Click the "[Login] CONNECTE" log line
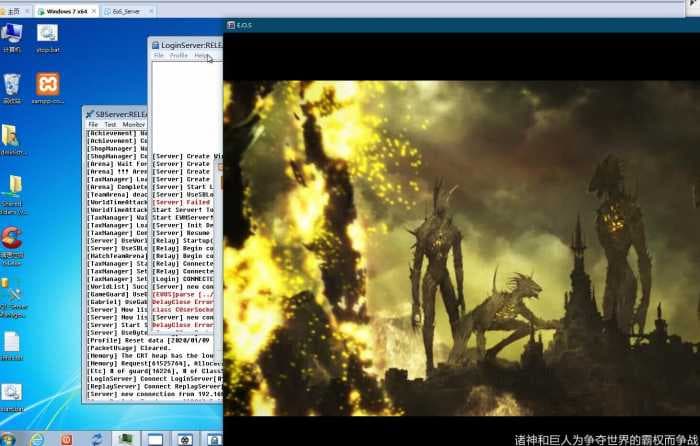The width and height of the screenshot is (700, 446). (x=183, y=279)
